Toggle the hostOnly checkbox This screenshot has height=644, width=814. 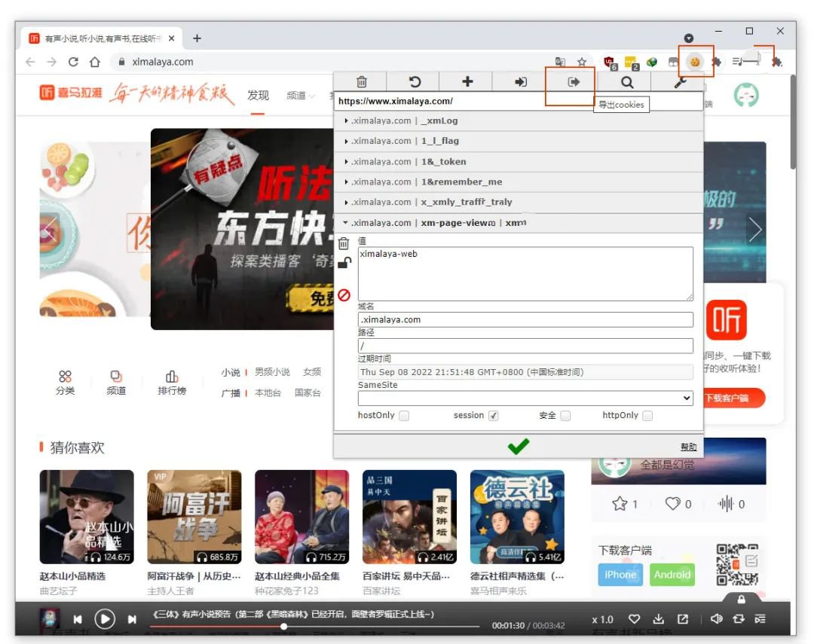pos(404,416)
